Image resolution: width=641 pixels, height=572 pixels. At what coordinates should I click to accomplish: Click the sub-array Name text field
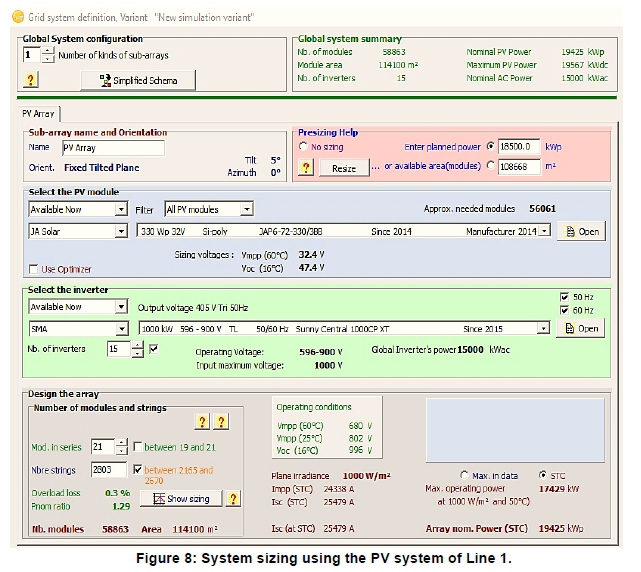(112, 147)
